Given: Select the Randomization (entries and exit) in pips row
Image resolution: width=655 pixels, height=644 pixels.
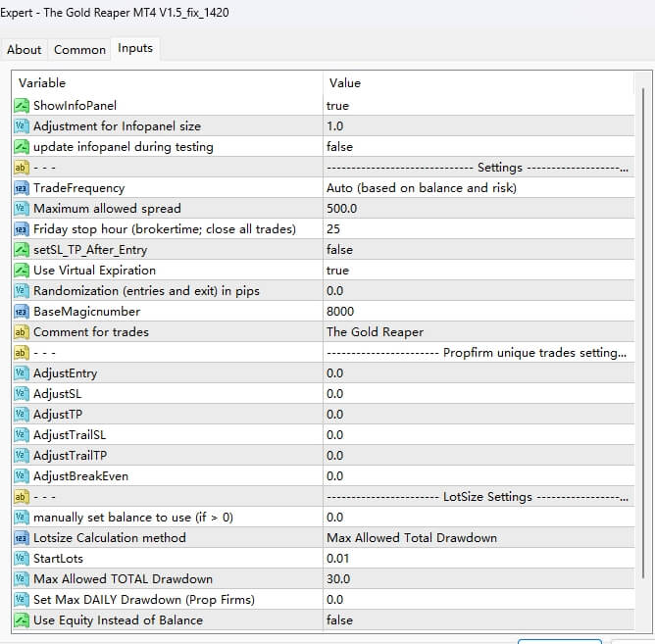Looking at the screenshot, I should (324, 291).
